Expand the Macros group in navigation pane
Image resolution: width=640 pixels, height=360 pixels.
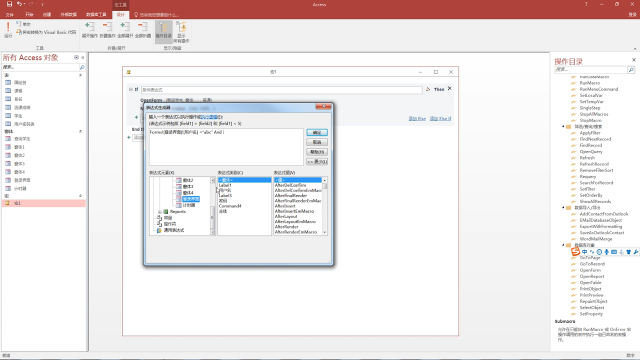click(x=80, y=196)
